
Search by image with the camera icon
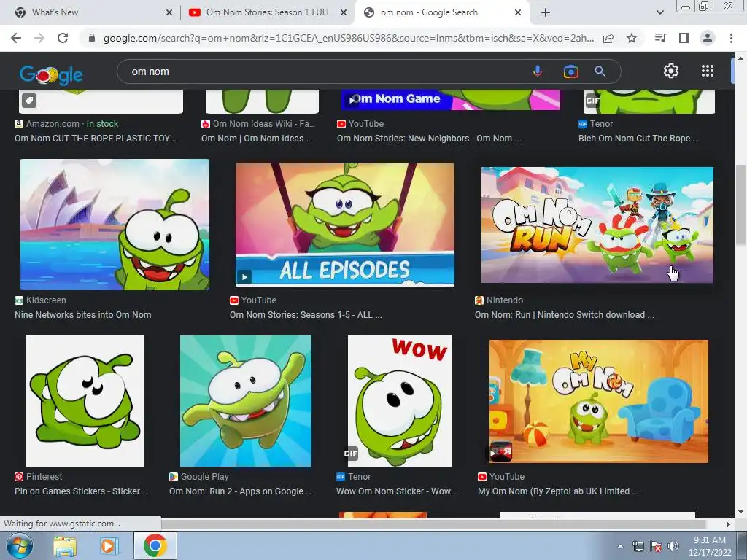coord(570,71)
